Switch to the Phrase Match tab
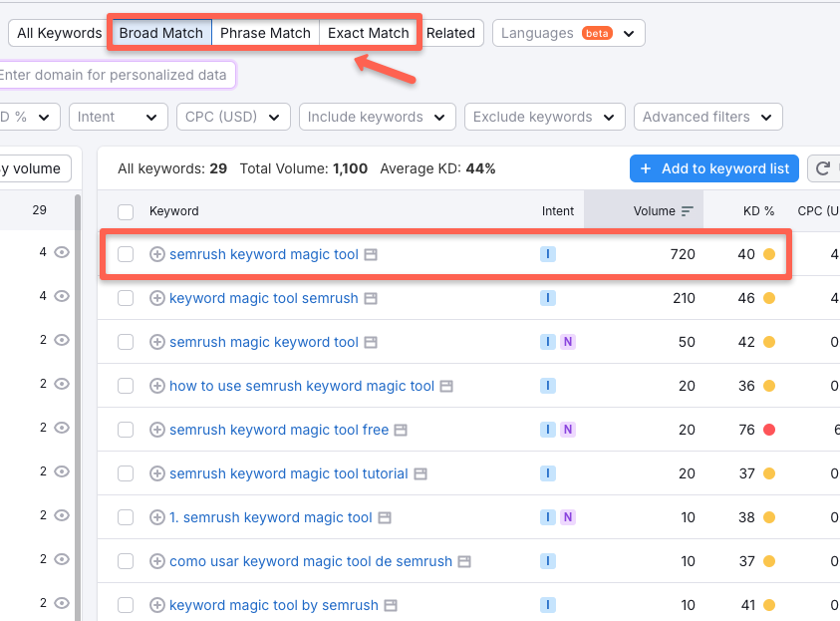The image size is (840, 621). (265, 32)
